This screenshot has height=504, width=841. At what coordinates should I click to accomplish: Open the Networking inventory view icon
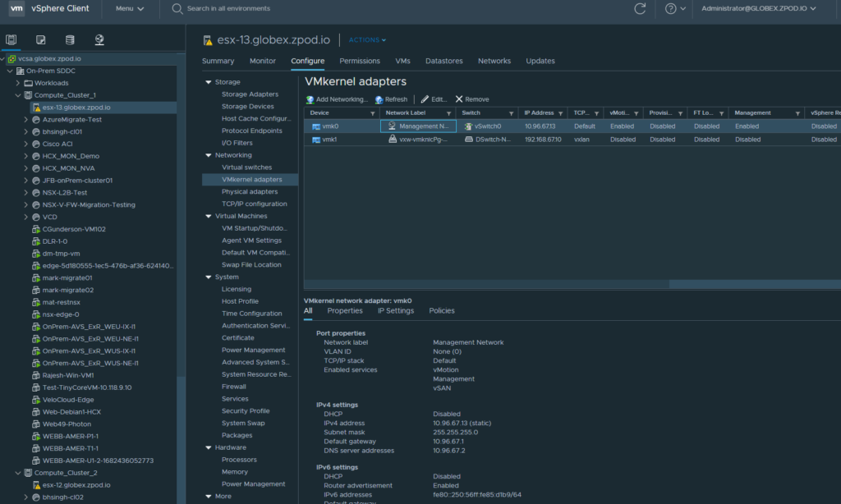pyautogui.click(x=99, y=39)
